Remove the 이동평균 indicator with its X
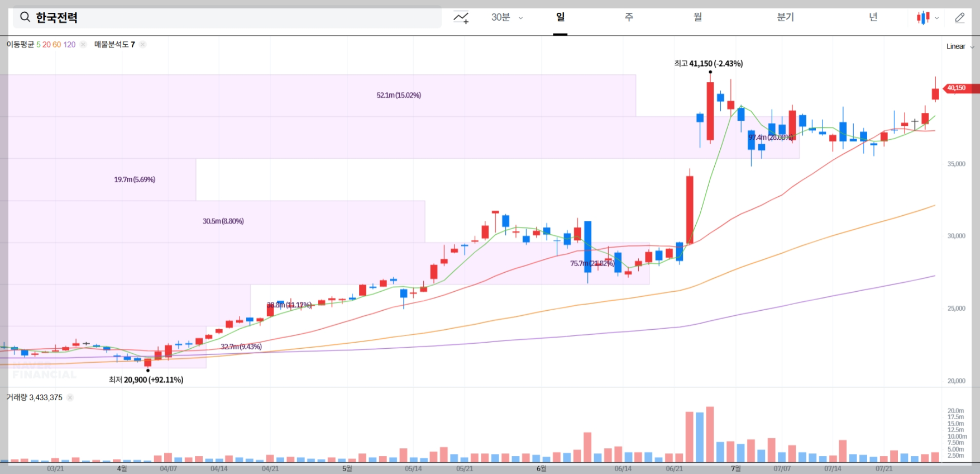Image resolution: width=980 pixels, height=474 pixels. click(83, 45)
